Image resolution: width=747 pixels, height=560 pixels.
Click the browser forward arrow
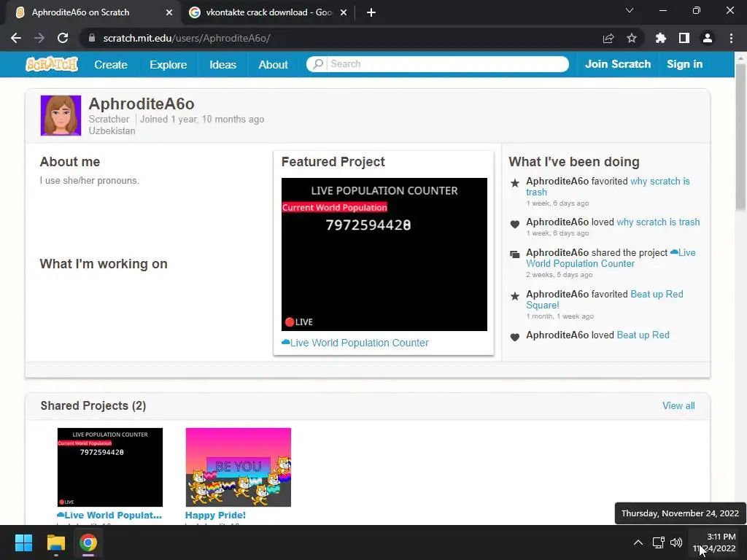pyautogui.click(x=39, y=38)
